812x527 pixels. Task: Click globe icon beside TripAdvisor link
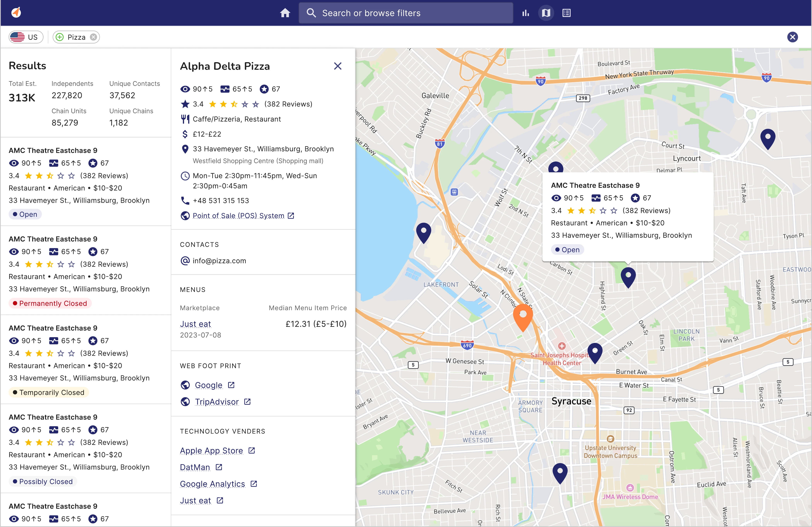click(x=185, y=402)
